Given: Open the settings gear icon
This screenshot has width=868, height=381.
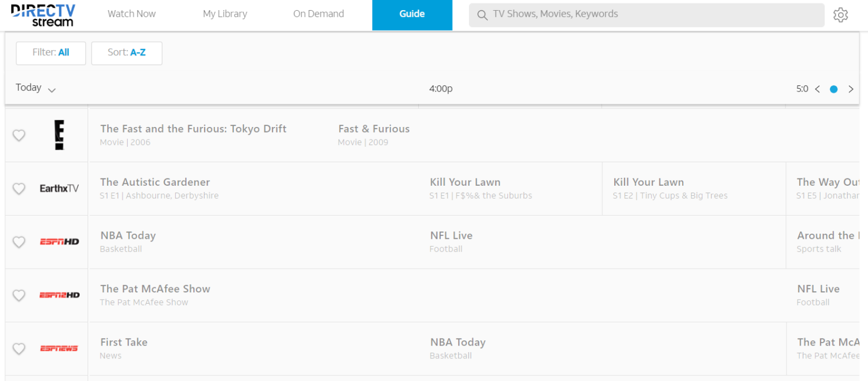Looking at the screenshot, I should (x=841, y=15).
